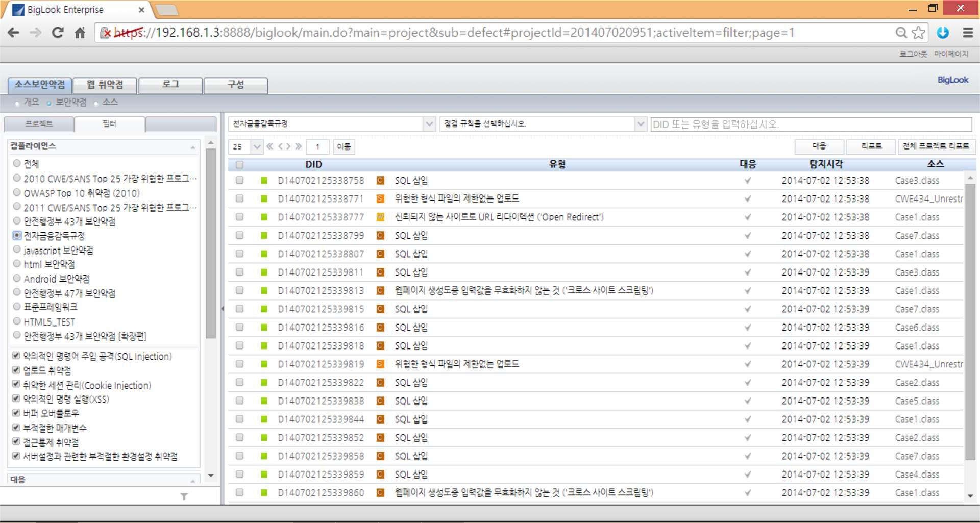Viewport: 980px width, 523px height.
Task: Click left panel scrollbar down arrow
Action: coord(211,476)
